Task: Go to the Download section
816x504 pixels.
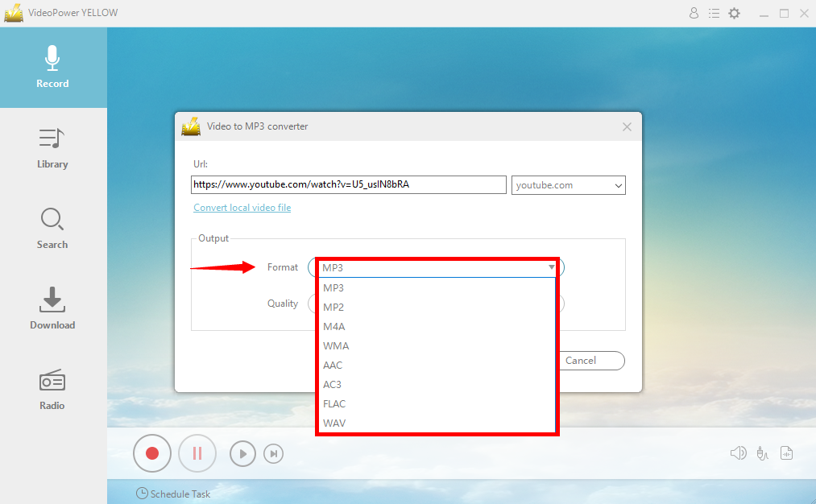Action: click(52, 309)
